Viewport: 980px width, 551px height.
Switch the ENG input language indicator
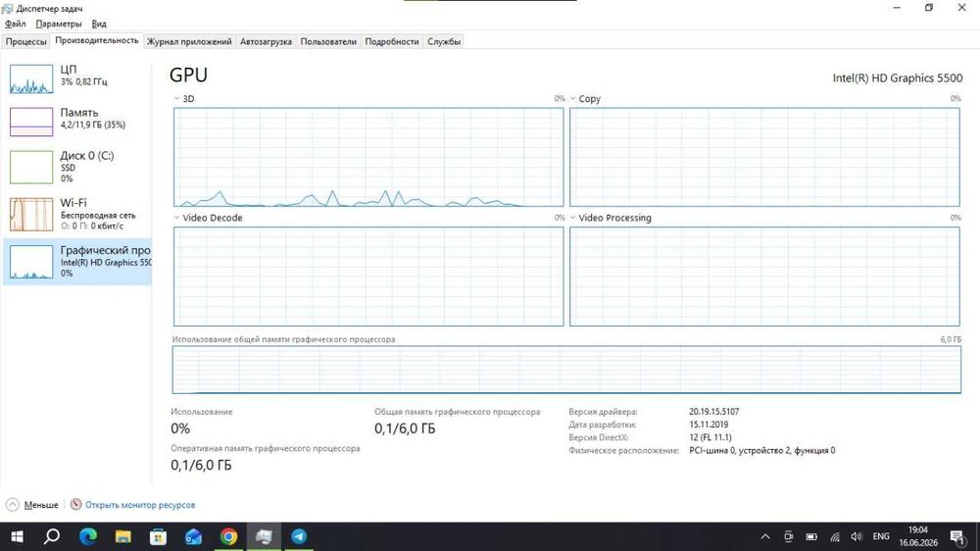(x=881, y=536)
